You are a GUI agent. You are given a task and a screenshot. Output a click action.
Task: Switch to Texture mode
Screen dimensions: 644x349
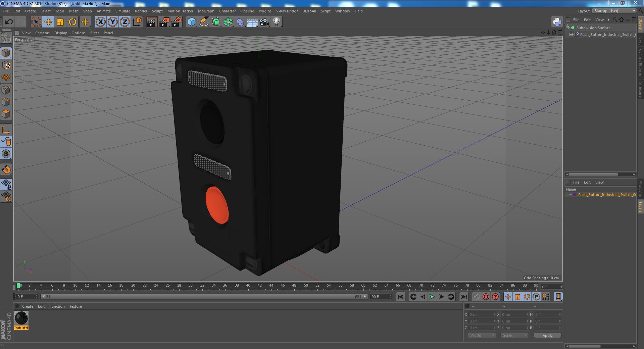(6, 65)
